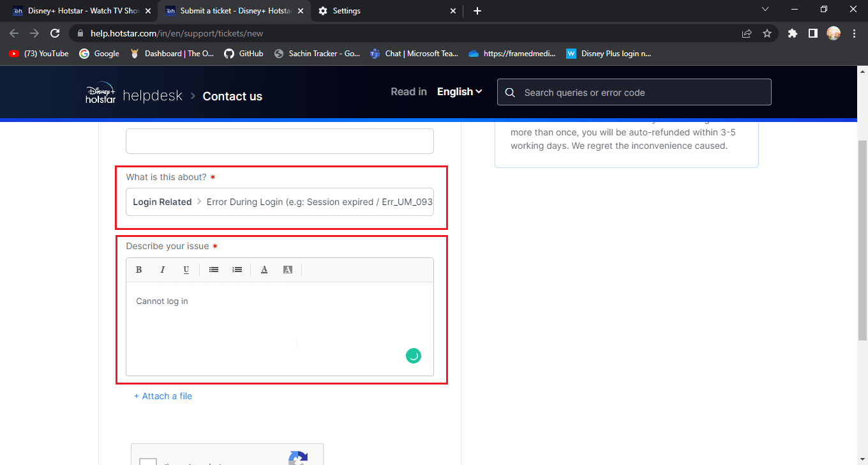Open the Chrome extensions puzzle icon
Image resolution: width=868 pixels, height=465 pixels.
[x=793, y=33]
